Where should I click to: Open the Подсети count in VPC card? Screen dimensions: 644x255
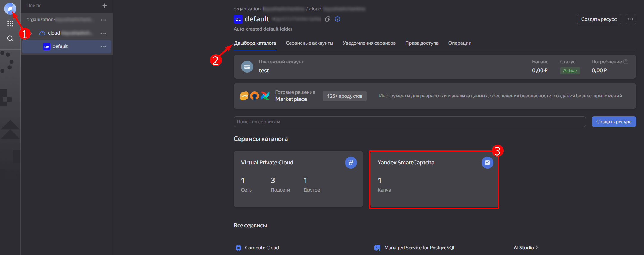pyautogui.click(x=280, y=185)
